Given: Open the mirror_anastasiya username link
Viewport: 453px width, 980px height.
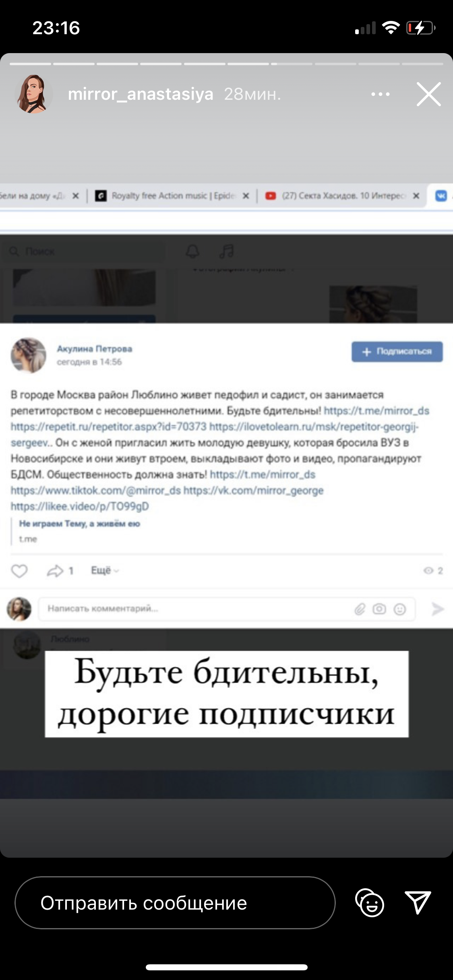Looking at the screenshot, I should (140, 94).
